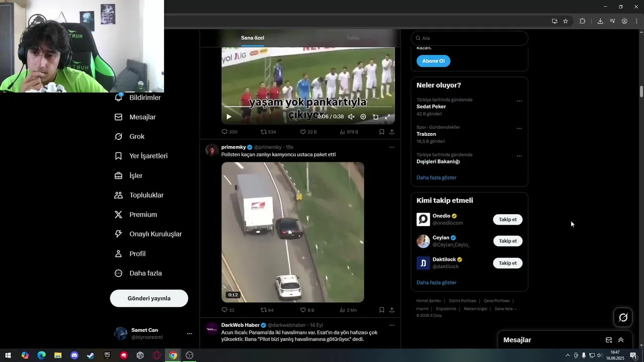Share the primemky post
This screenshot has width=644, height=362.
coord(392,310)
